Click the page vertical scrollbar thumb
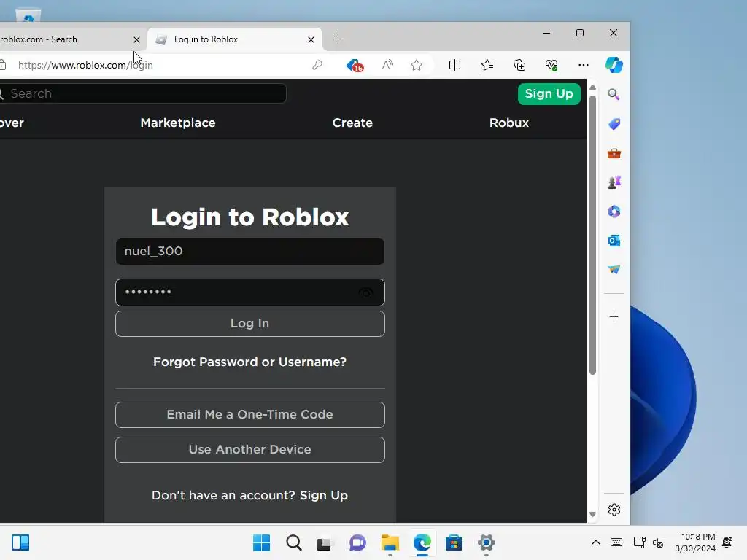 point(592,236)
